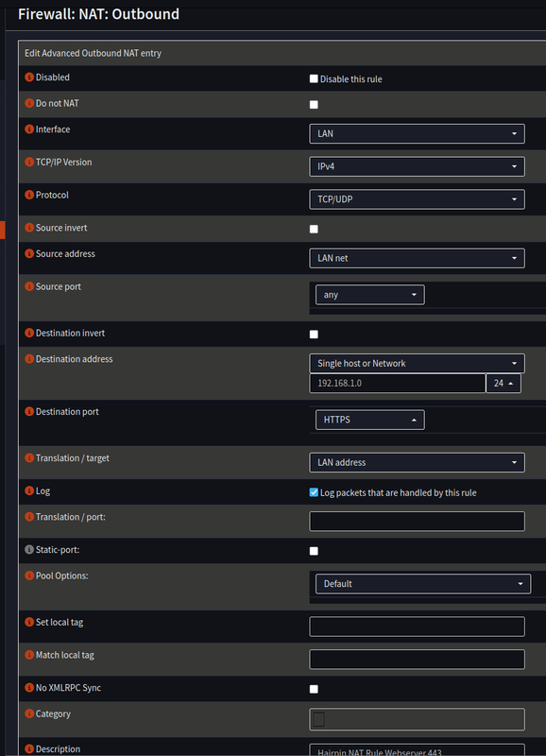Click the Translation / target label text
Viewport: 546px width, 756px height.
click(x=73, y=458)
